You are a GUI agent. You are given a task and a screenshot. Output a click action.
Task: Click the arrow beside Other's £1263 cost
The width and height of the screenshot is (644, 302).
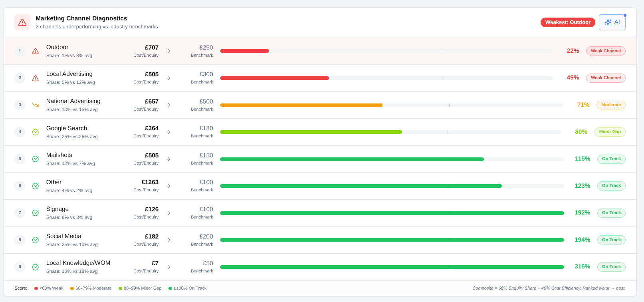click(x=168, y=186)
